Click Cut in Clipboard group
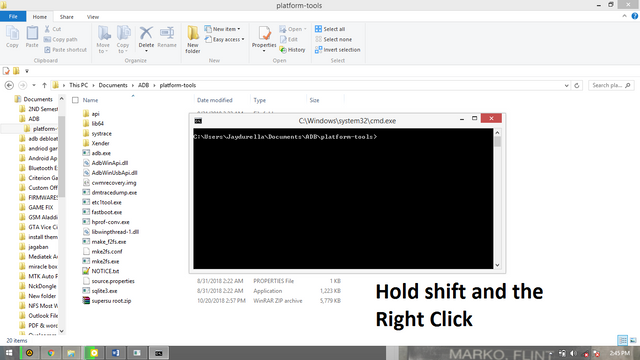Viewport: 640px width, 360px height. coord(53,29)
